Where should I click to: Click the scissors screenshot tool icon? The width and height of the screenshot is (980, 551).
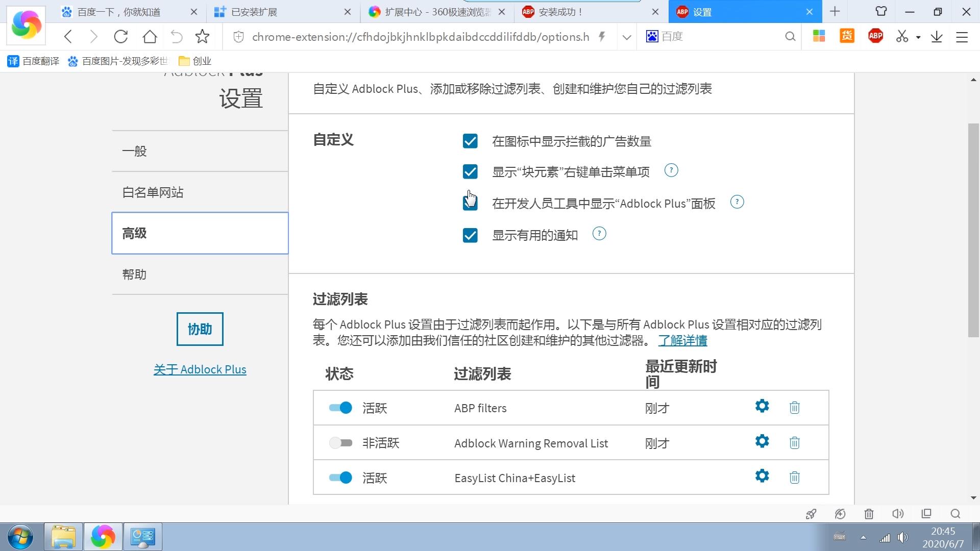[901, 36]
